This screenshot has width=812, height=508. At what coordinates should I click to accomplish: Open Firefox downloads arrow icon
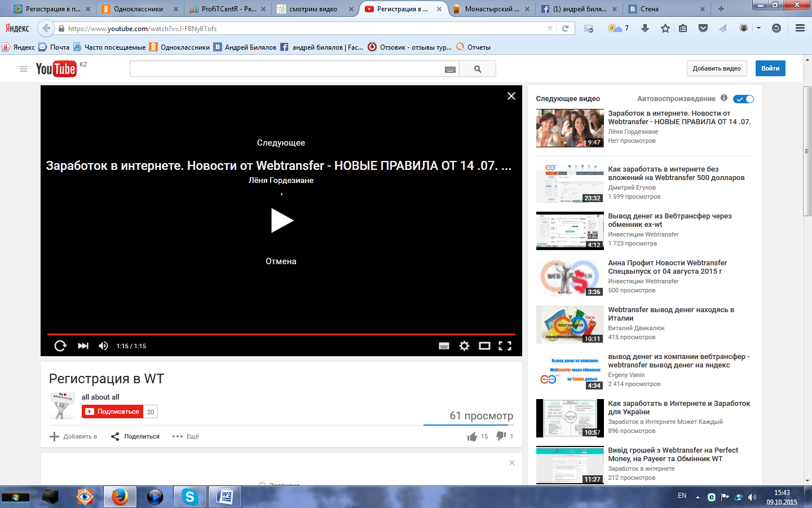pyautogui.click(x=645, y=28)
